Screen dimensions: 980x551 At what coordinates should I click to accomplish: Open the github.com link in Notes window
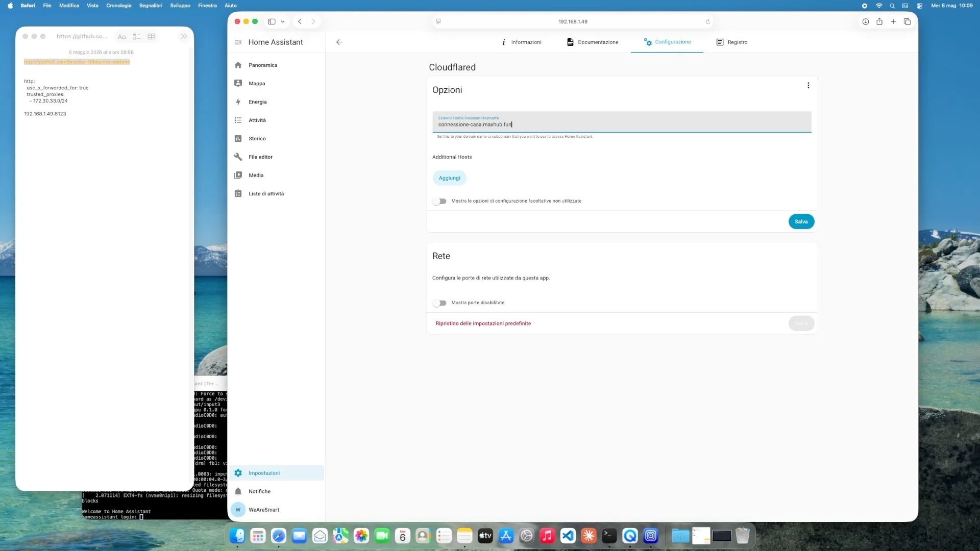(77, 62)
